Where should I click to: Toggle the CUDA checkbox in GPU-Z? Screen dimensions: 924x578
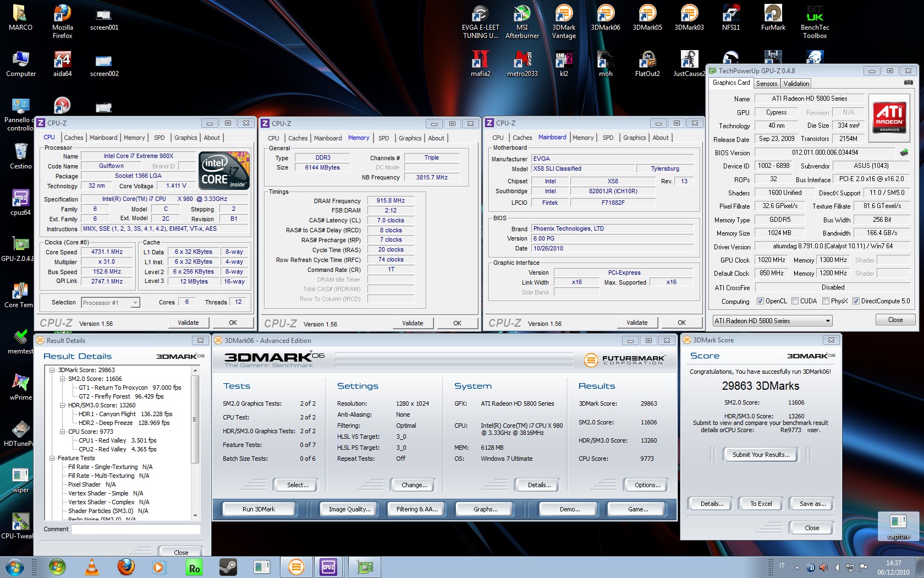tap(795, 301)
